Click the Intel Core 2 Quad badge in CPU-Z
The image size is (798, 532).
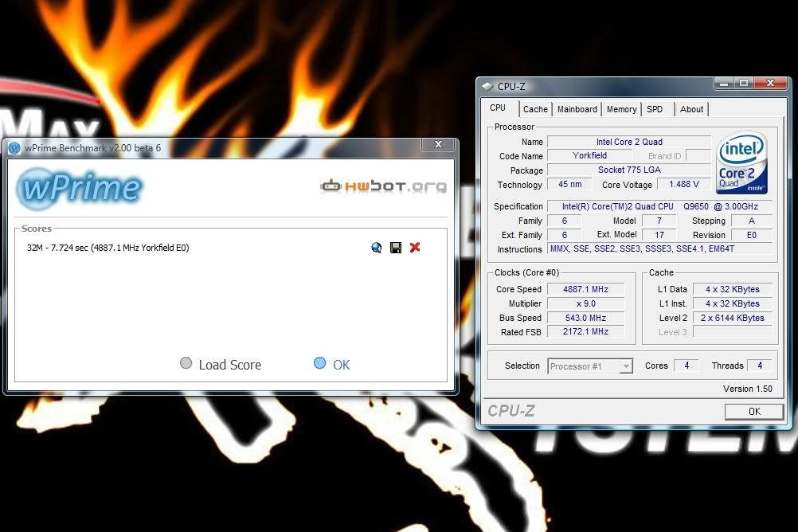[x=742, y=163]
